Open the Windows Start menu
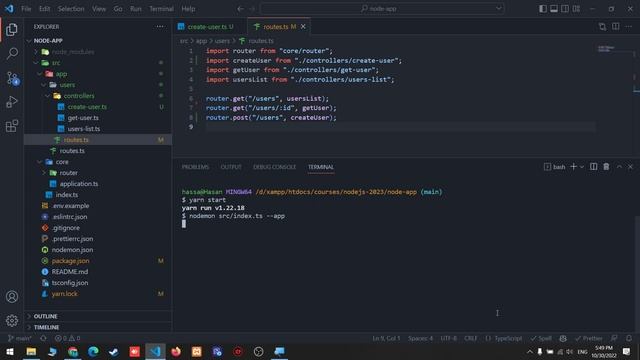The image size is (640, 360). 10,351
